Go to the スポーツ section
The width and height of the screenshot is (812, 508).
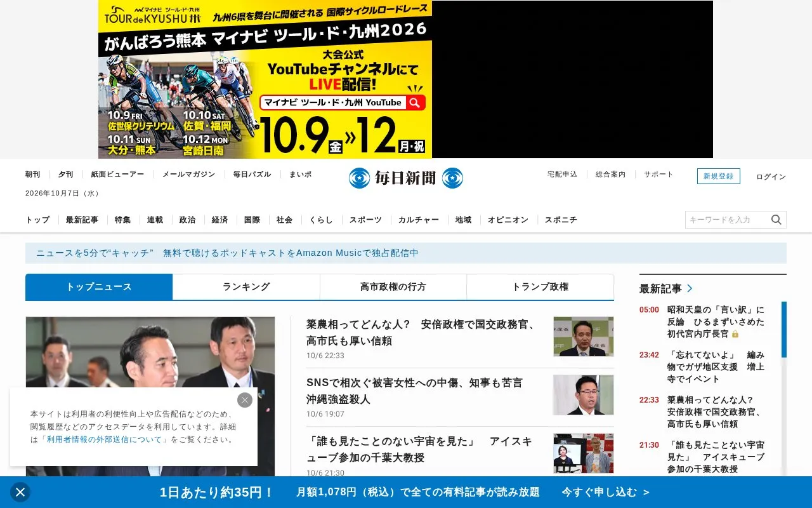(x=365, y=220)
